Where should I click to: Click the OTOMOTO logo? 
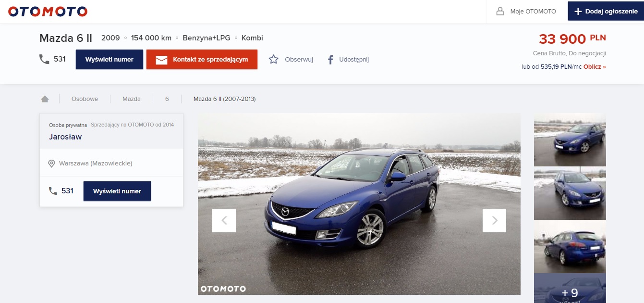click(48, 12)
